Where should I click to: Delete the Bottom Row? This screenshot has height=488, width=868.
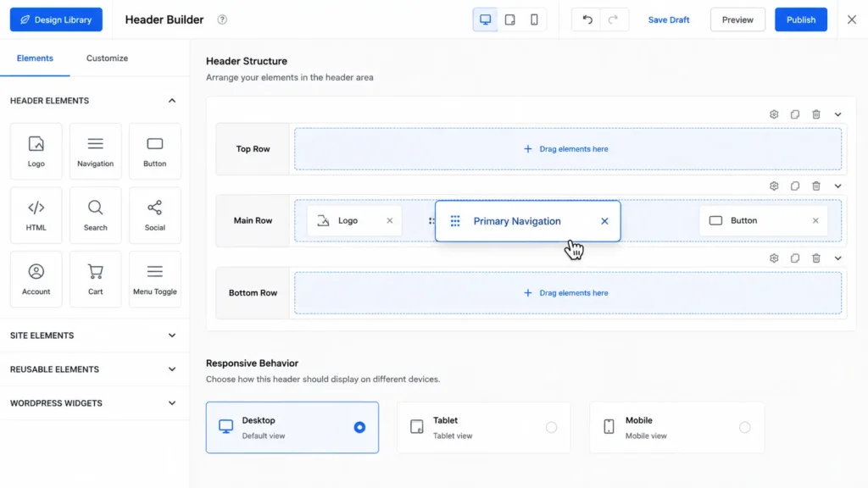[816, 258]
